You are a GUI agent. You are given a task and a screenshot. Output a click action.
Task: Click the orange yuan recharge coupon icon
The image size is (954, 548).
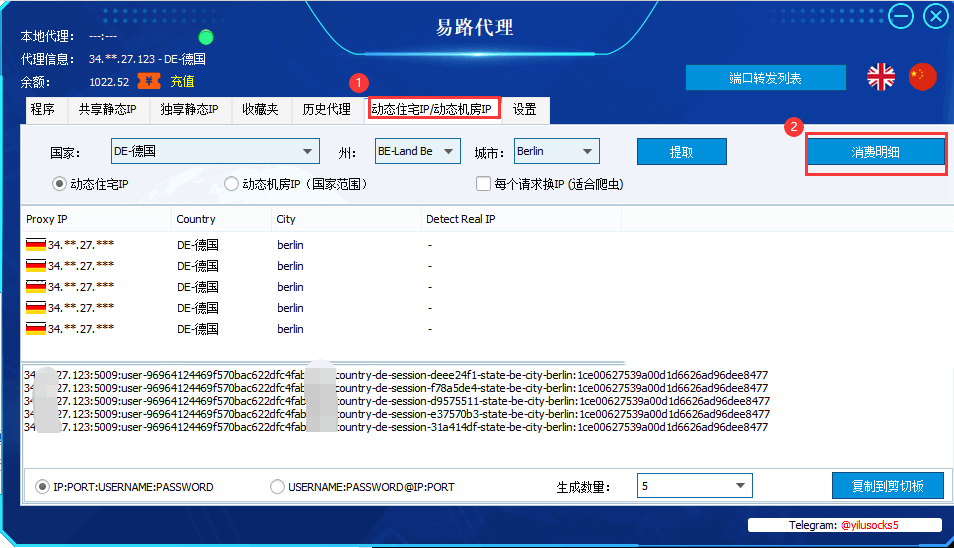pyautogui.click(x=149, y=81)
